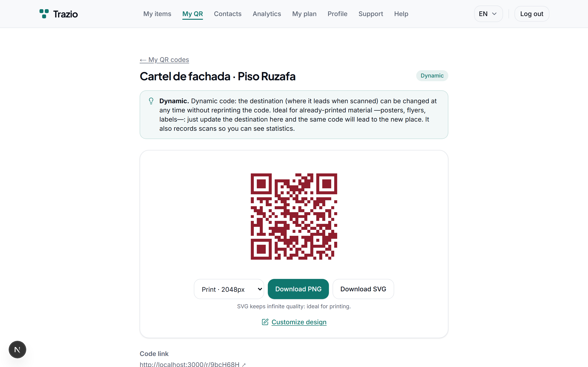Switch to the Analytics tab
Viewport: 588px width, 367px height.
click(266, 14)
